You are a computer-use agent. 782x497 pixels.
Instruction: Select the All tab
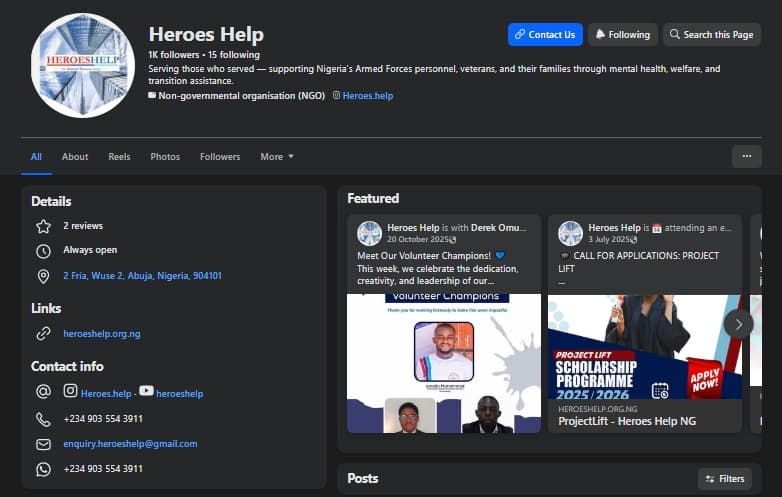tap(36, 157)
